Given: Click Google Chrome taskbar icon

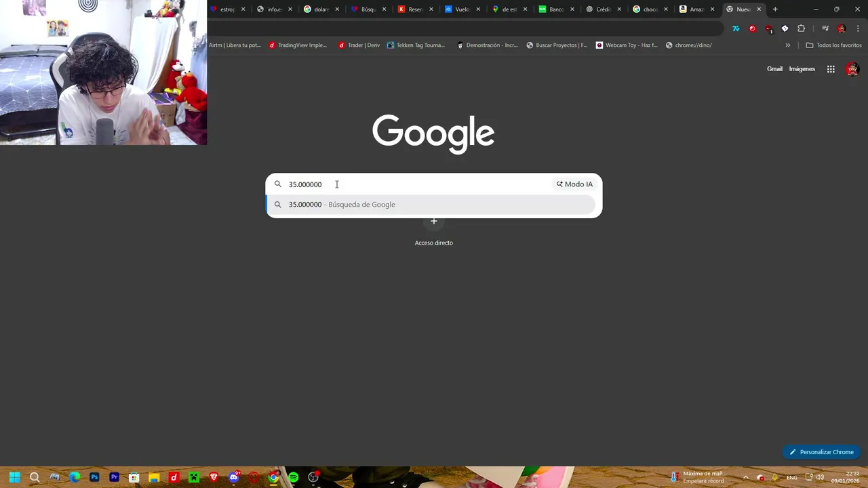Looking at the screenshot, I should point(273,477).
